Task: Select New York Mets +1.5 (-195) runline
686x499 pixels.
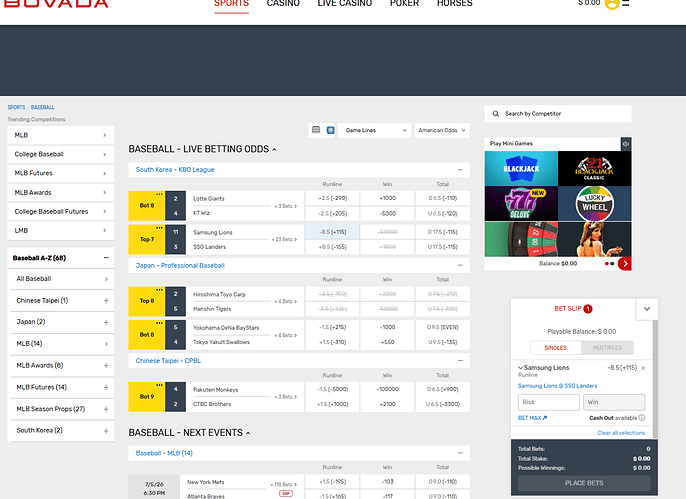Action: pyautogui.click(x=332, y=482)
